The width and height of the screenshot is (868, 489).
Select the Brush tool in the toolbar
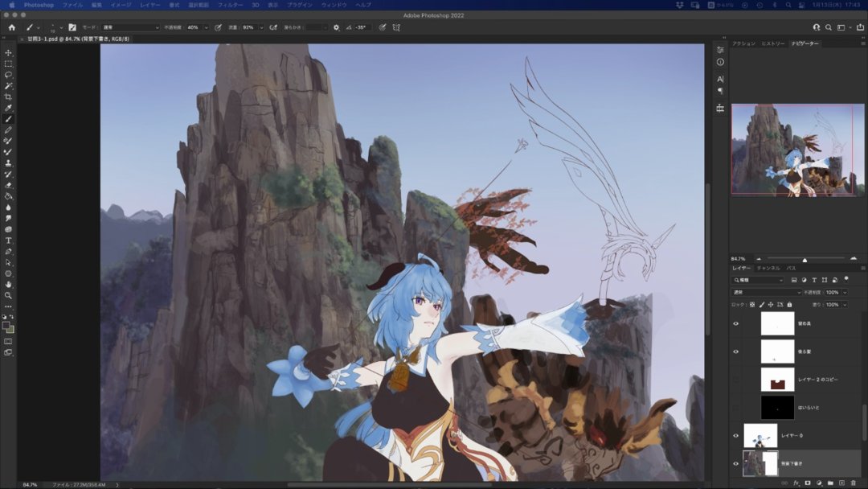(x=8, y=119)
